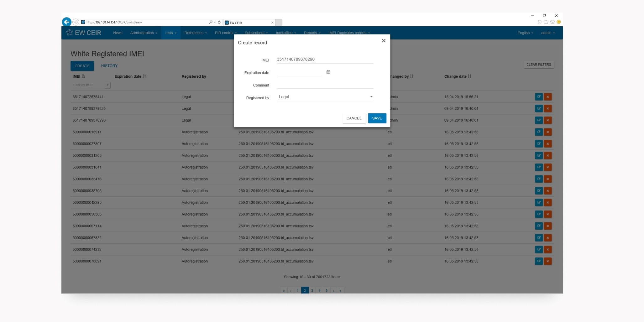Open the English language dropdown
The width and height of the screenshot is (644, 322).
[x=525, y=33]
